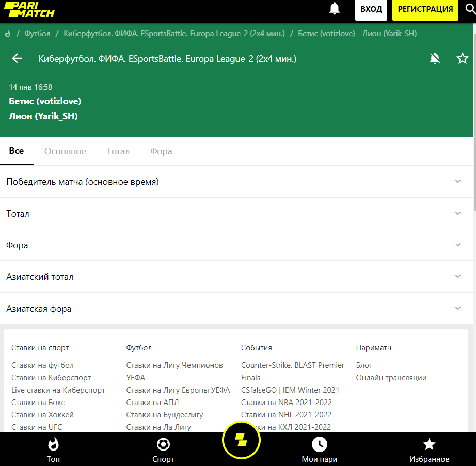The image size is (476, 466).
Task: Open Ставки на Киберспорт link
Action: pyautogui.click(x=51, y=378)
